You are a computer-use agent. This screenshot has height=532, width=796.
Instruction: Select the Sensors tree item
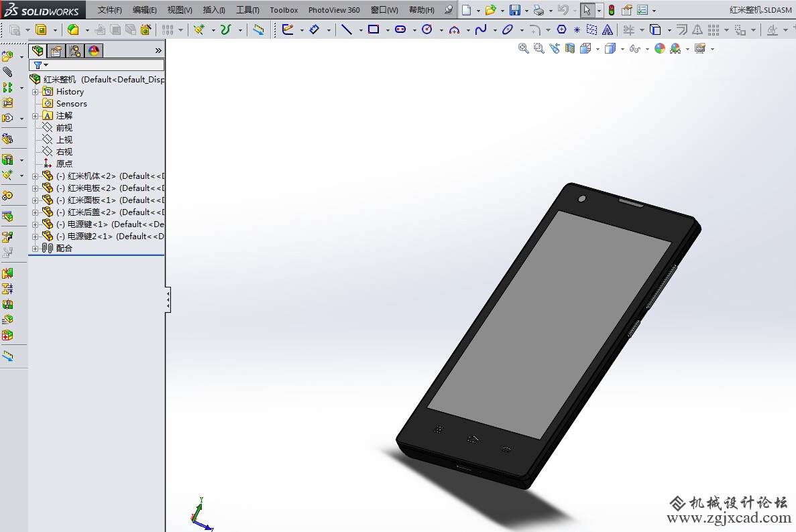[x=72, y=103]
